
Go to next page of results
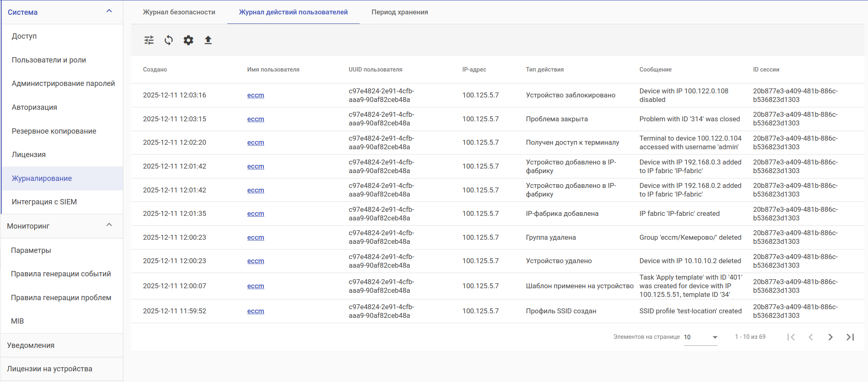coord(830,337)
